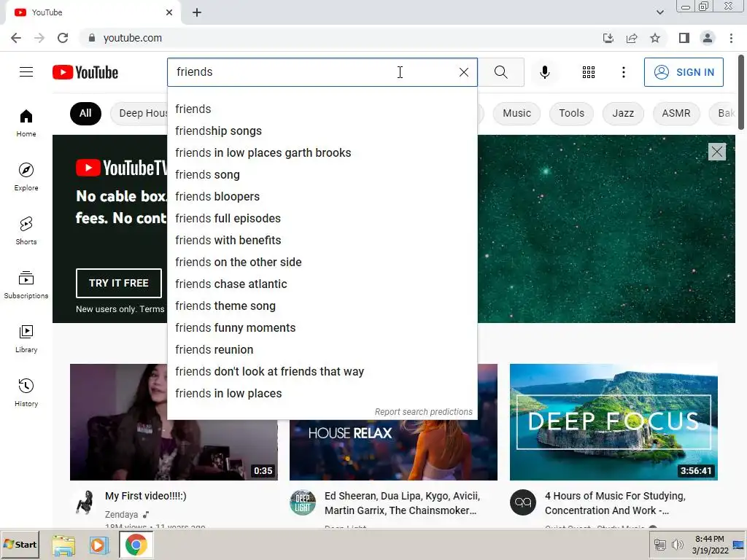Screen dimensions: 747x560
Task: Open the tab search dropdown arrow
Action: pos(659,12)
